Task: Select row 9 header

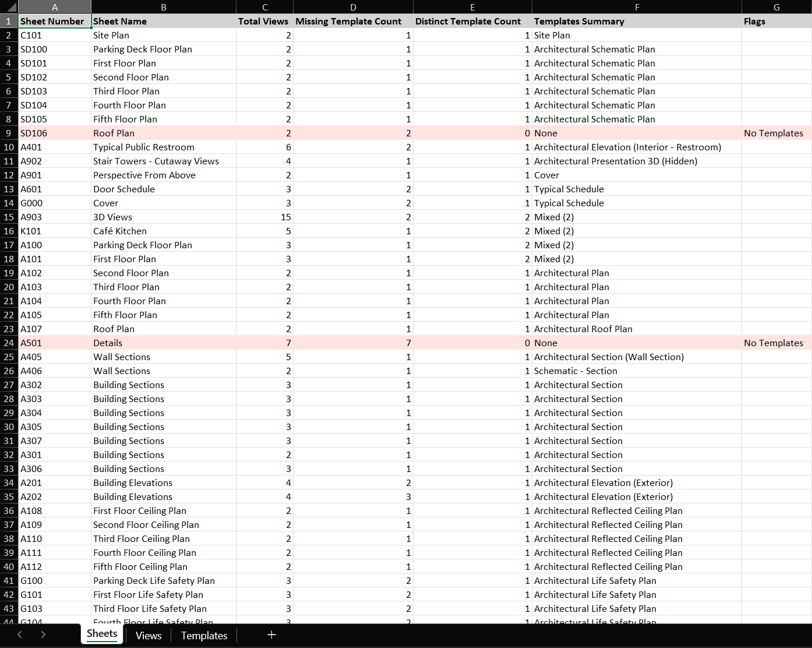Action: pos(9,133)
